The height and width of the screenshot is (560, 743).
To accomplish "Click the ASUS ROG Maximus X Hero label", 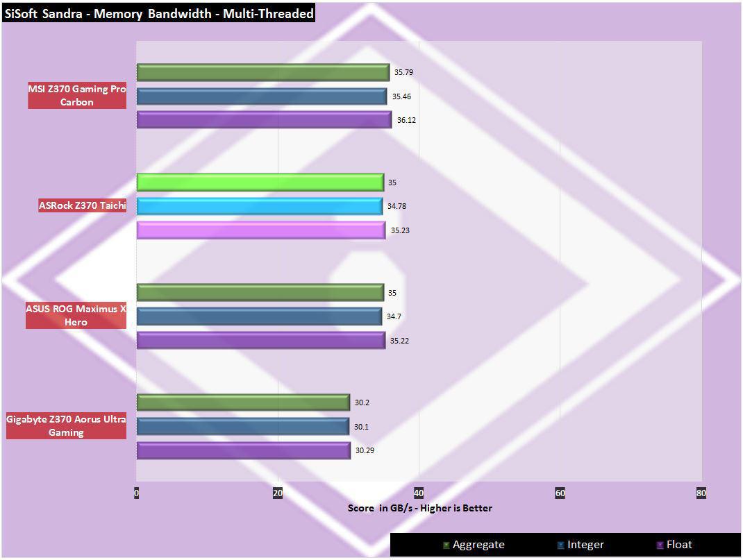I will [x=76, y=315].
